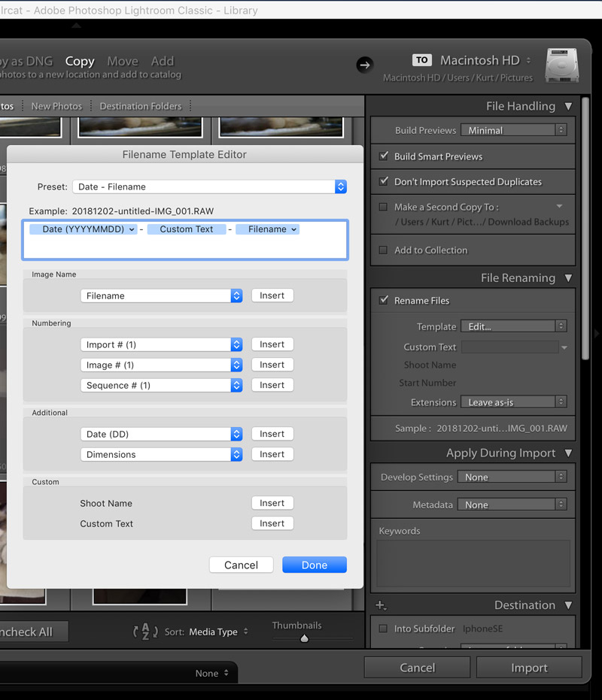602x700 pixels.
Task: Open Make a Second Copy To arrow menu
Action: coord(559,206)
